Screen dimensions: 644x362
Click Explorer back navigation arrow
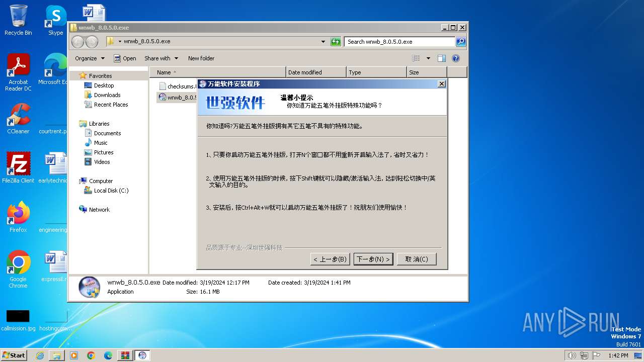[78, 42]
